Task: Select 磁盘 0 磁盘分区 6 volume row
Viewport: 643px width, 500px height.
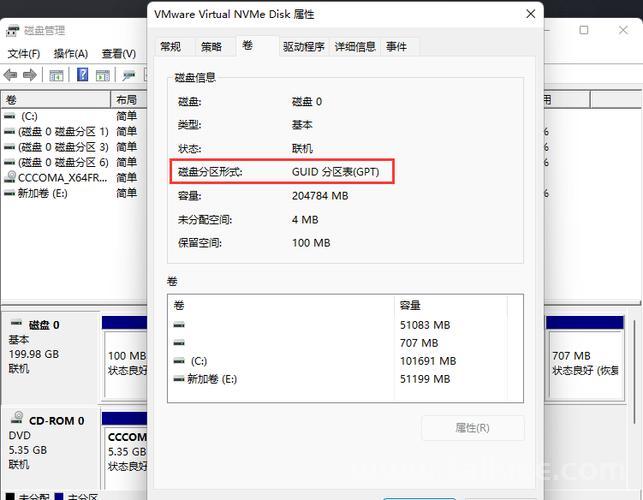Action: [x=74, y=162]
